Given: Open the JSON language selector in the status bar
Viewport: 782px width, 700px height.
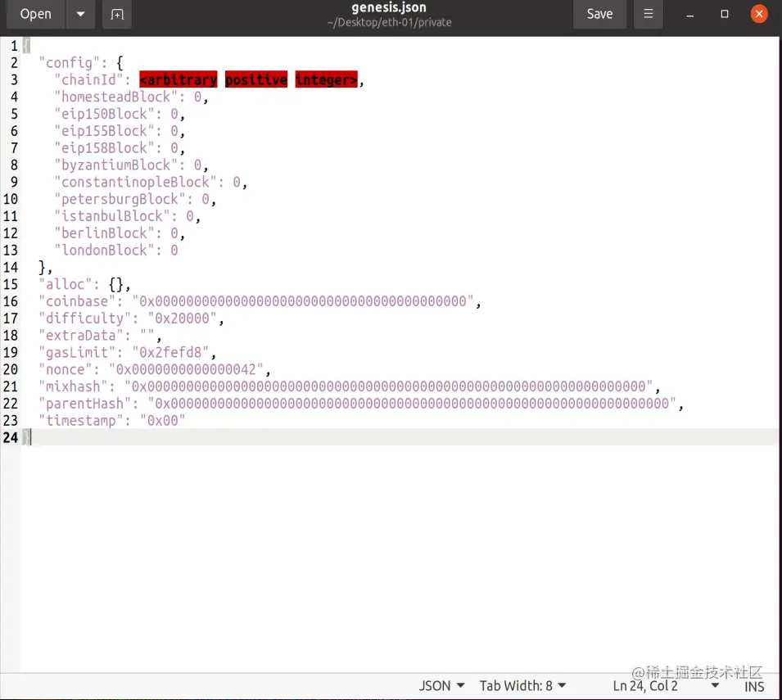Looking at the screenshot, I should [x=441, y=686].
